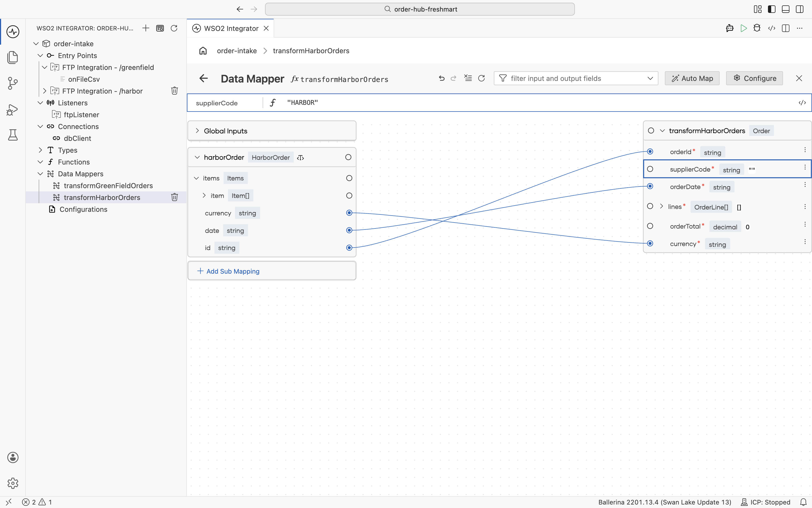Open the filter fields dropdown arrow
Viewport: 812px width, 508px height.
click(650, 78)
